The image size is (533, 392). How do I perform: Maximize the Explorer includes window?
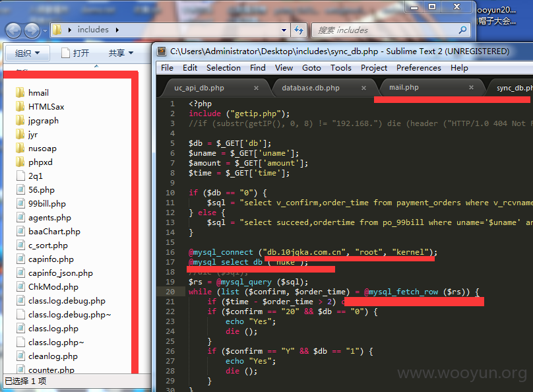431,7
